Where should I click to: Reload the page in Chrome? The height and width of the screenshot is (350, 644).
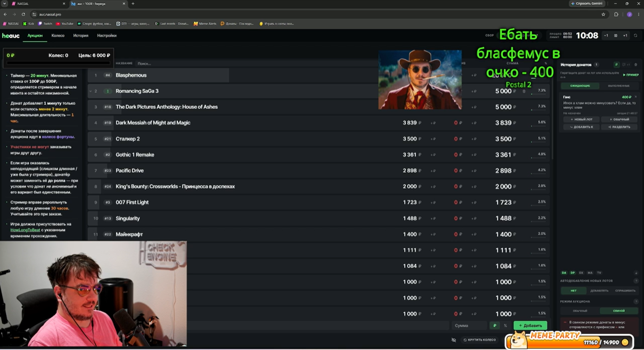(23, 14)
